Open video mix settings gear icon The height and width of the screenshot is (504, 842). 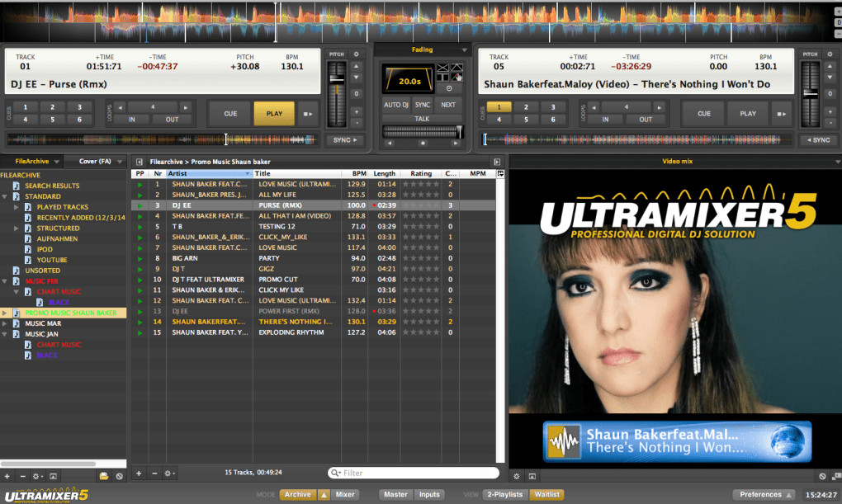pyautogui.click(x=517, y=476)
